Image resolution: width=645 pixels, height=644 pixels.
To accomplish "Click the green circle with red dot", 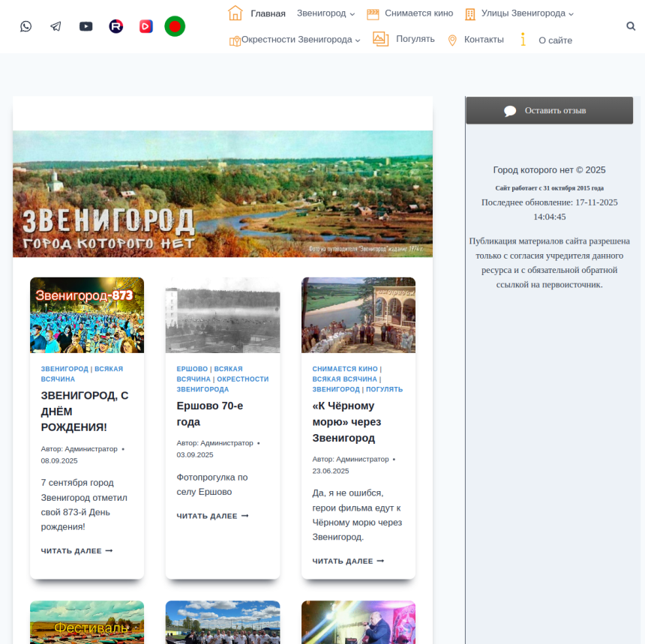I will (175, 26).
